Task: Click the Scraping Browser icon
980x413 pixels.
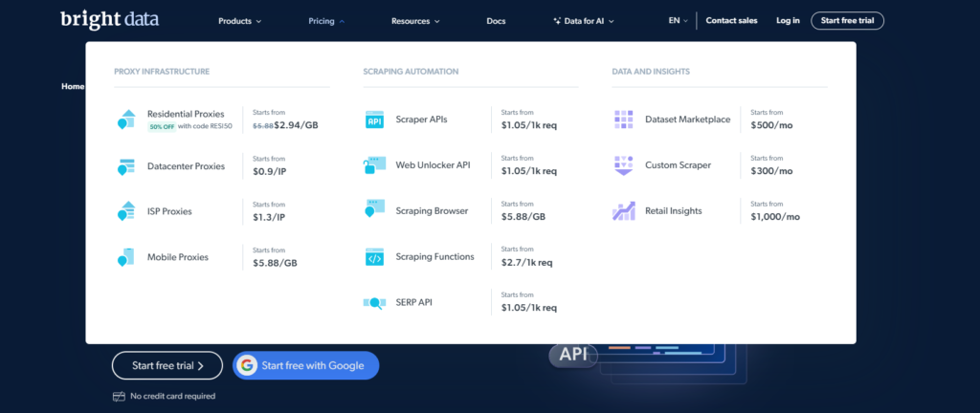Action: (x=374, y=208)
